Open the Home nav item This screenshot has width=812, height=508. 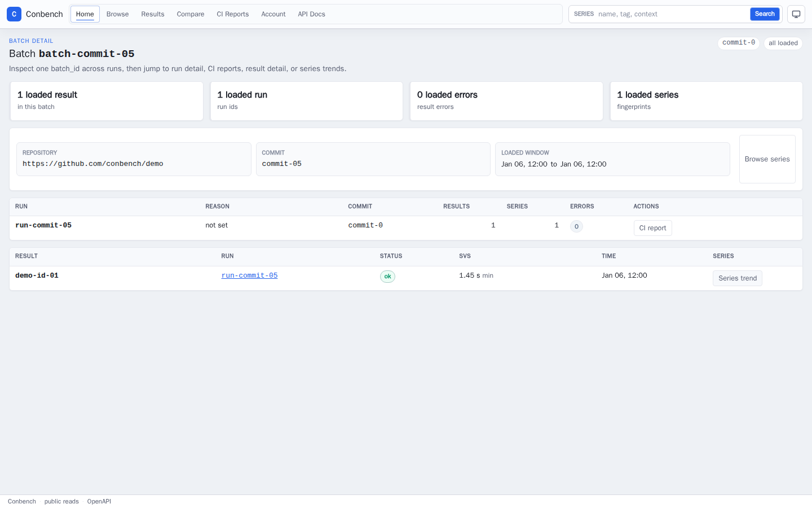pos(85,14)
